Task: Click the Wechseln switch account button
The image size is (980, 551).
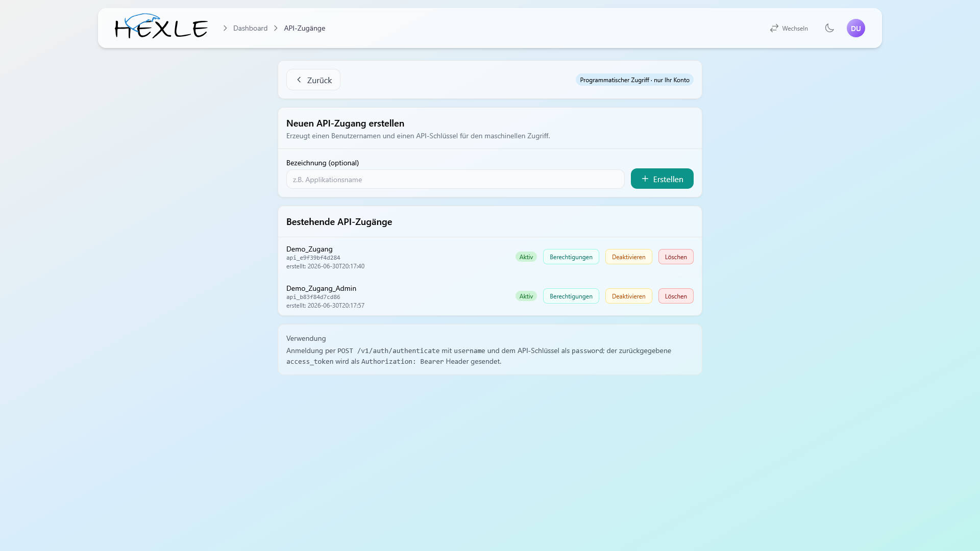Action: point(789,28)
